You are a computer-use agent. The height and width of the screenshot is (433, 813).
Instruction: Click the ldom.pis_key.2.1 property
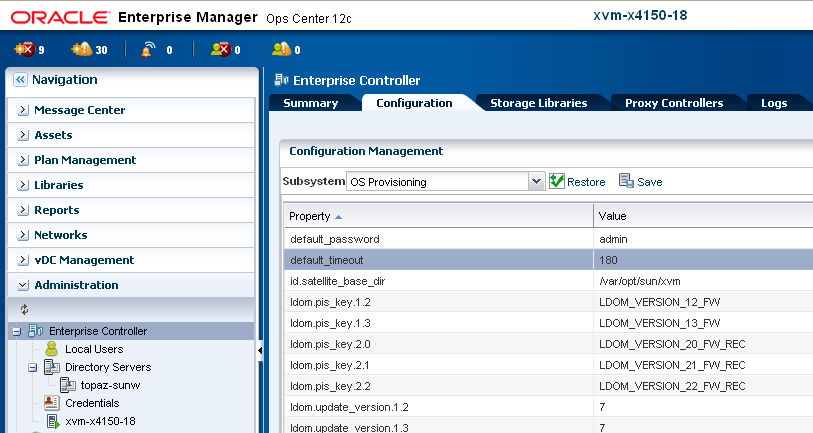click(330, 365)
